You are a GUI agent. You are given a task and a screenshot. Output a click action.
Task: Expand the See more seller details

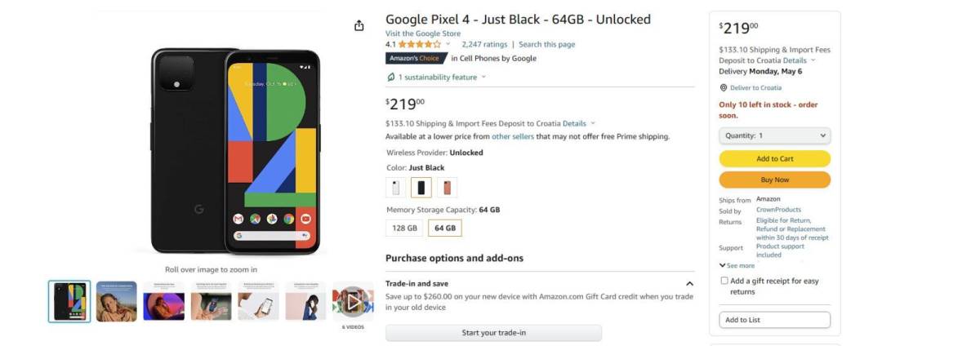tap(737, 265)
